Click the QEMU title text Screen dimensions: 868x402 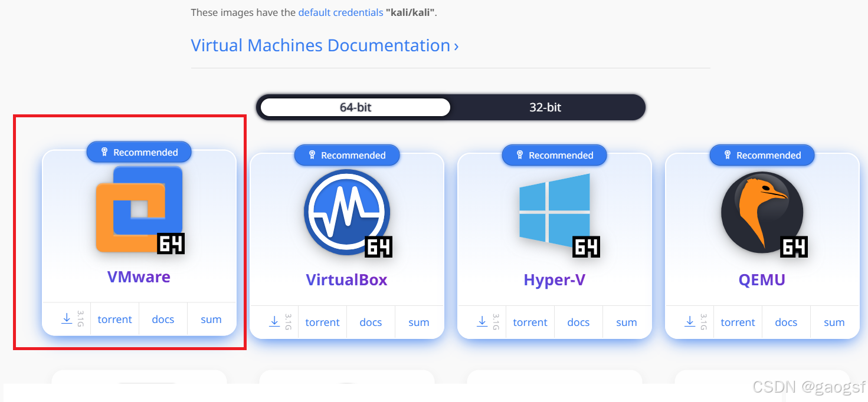(762, 279)
